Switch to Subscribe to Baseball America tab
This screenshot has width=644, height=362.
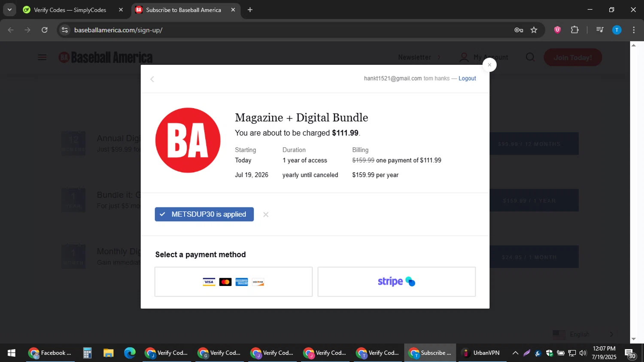pyautogui.click(x=183, y=10)
